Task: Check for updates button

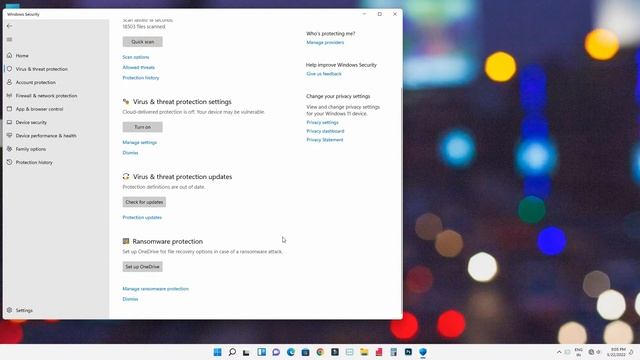Action: click(x=144, y=202)
